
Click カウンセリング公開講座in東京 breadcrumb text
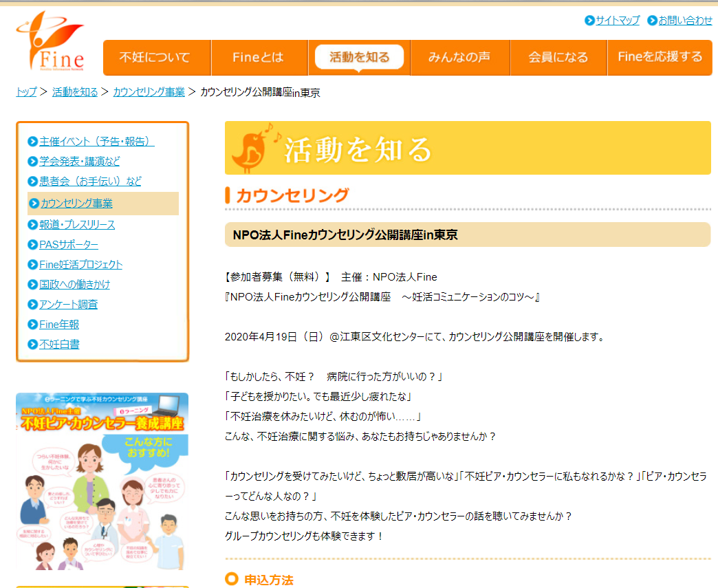(x=260, y=92)
